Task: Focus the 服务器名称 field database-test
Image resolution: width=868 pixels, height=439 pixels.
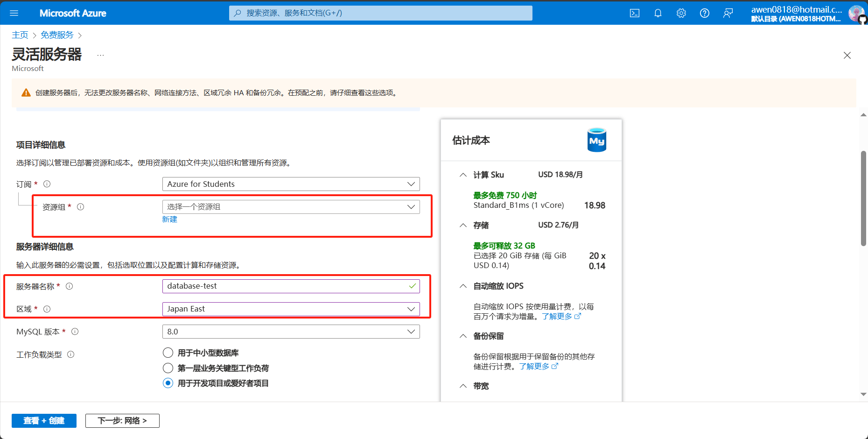Action: [291, 286]
